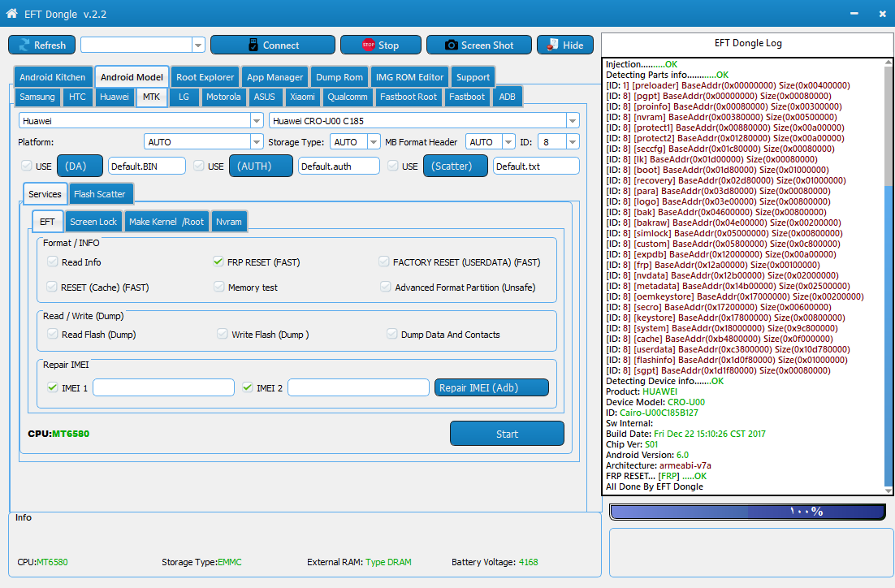Select the Qualcomm tab
This screenshot has width=895, height=588.
click(347, 97)
